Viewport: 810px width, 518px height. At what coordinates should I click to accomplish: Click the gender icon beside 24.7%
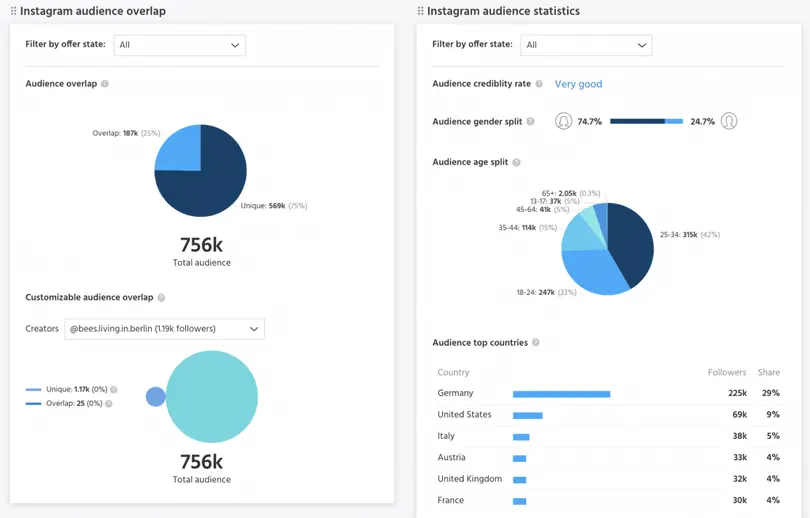click(x=729, y=122)
